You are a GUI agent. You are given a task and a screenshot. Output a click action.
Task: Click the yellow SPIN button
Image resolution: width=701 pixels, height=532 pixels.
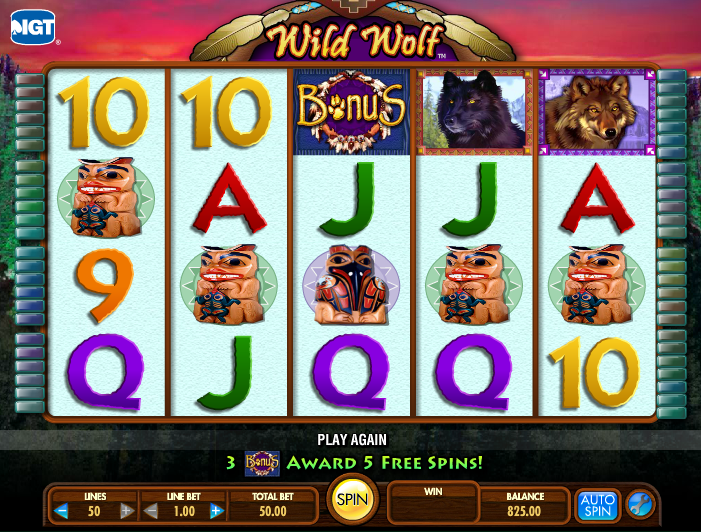click(352, 499)
